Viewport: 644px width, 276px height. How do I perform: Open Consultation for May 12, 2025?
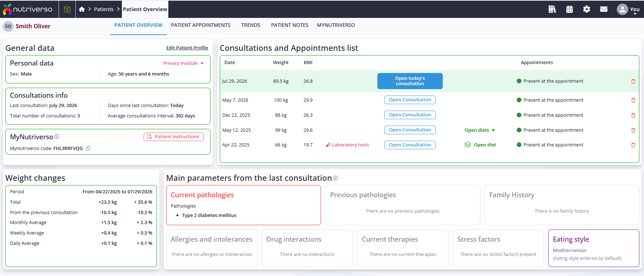click(410, 130)
